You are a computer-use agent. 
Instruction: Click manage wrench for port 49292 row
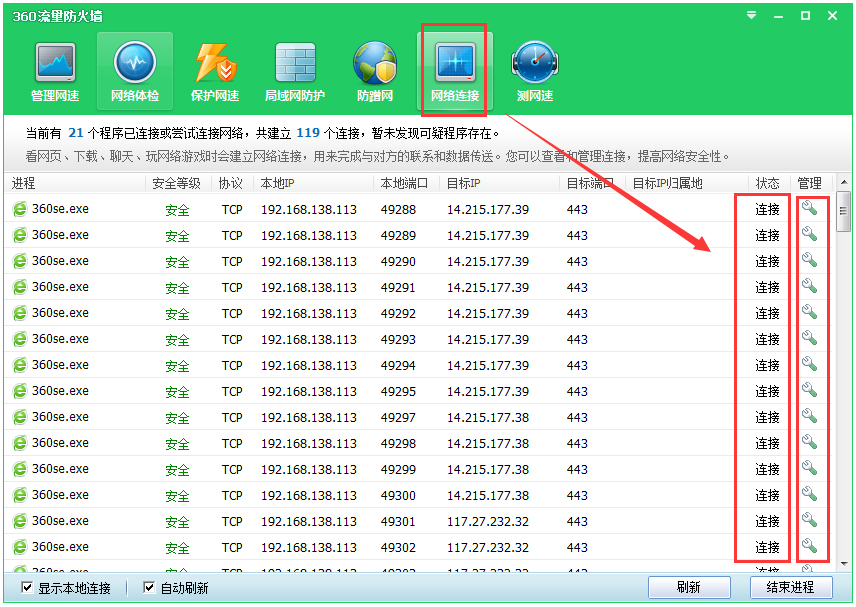[x=809, y=312]
